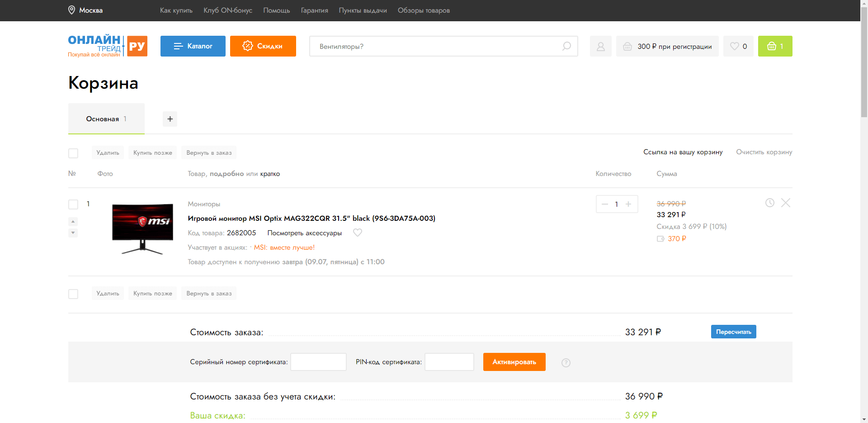Click the search magnifier icon
This screenshot has width=868, height=423.
566,46
